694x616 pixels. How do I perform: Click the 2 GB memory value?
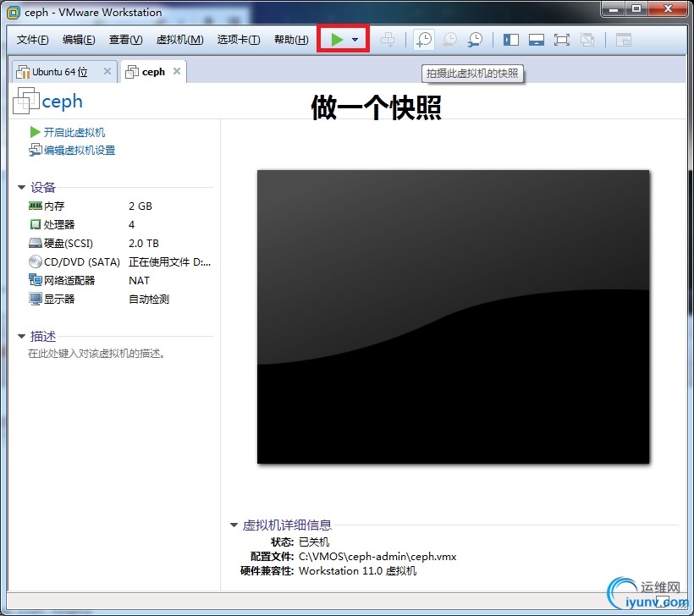click(x=140, y=206)
